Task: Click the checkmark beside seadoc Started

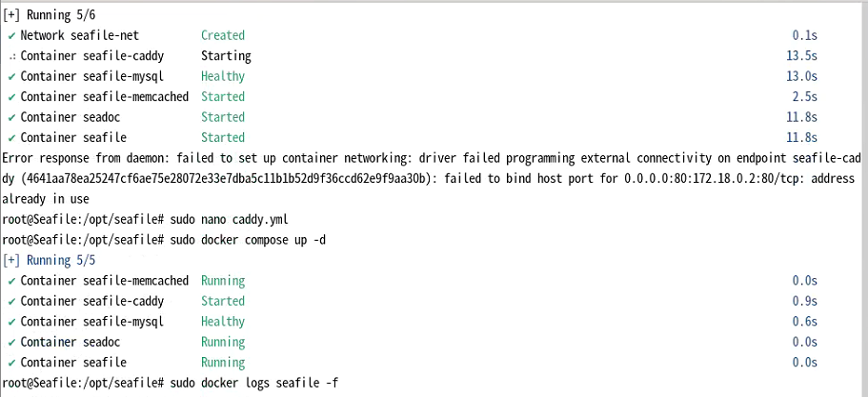Action: [11, 118]
